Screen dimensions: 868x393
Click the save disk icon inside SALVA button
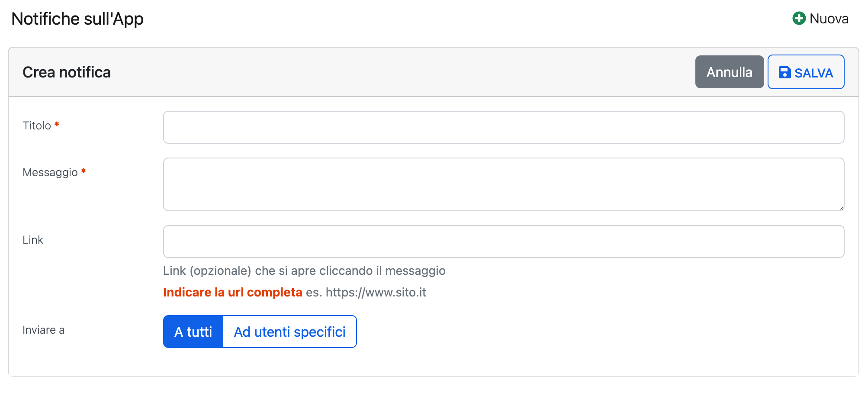click(784, 72)
